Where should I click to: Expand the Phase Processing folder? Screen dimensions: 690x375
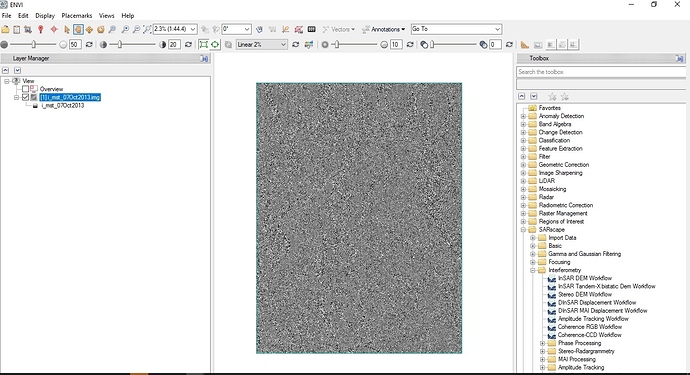tap(542, 343)
